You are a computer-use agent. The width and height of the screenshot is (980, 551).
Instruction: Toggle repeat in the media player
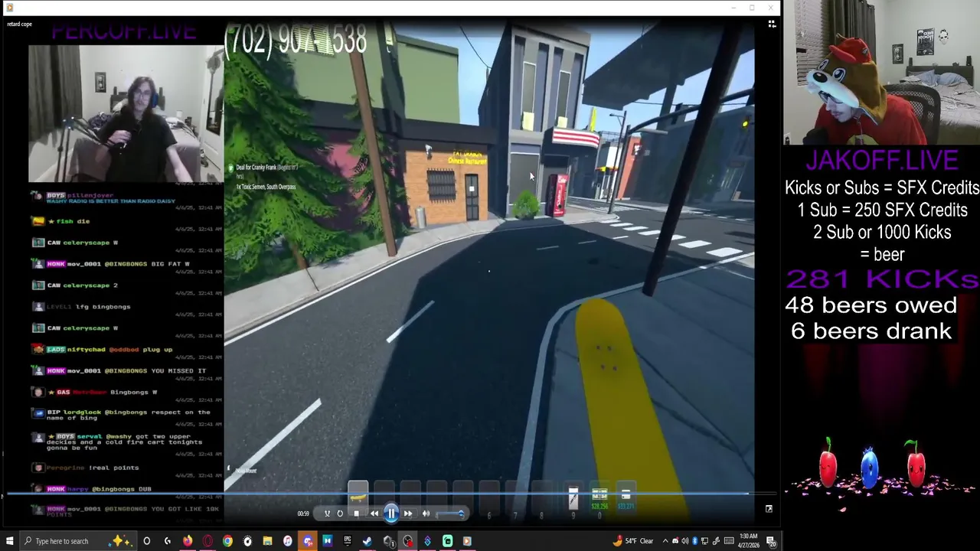(x=340, y=514)
